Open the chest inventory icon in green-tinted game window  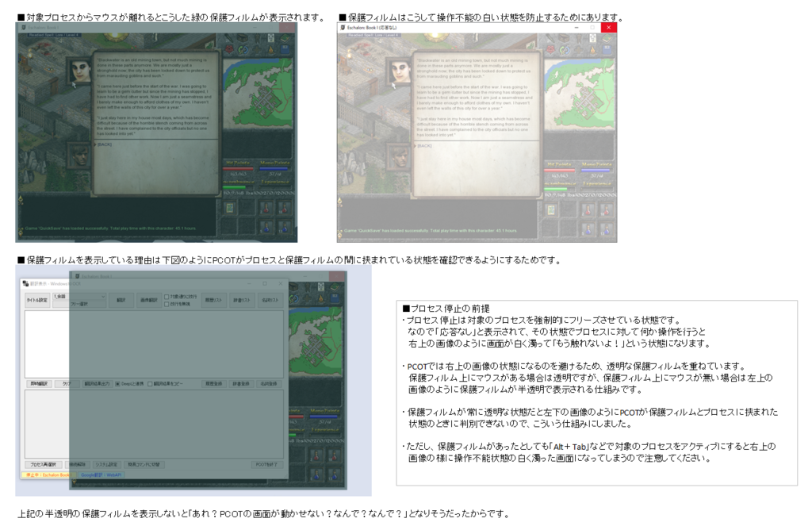(243, 38)
